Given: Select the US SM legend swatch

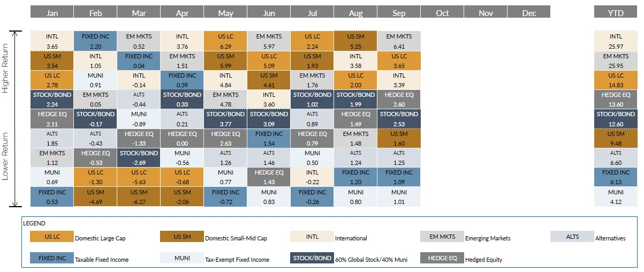Looking at the screenshot, I should (x=182, y=237).
